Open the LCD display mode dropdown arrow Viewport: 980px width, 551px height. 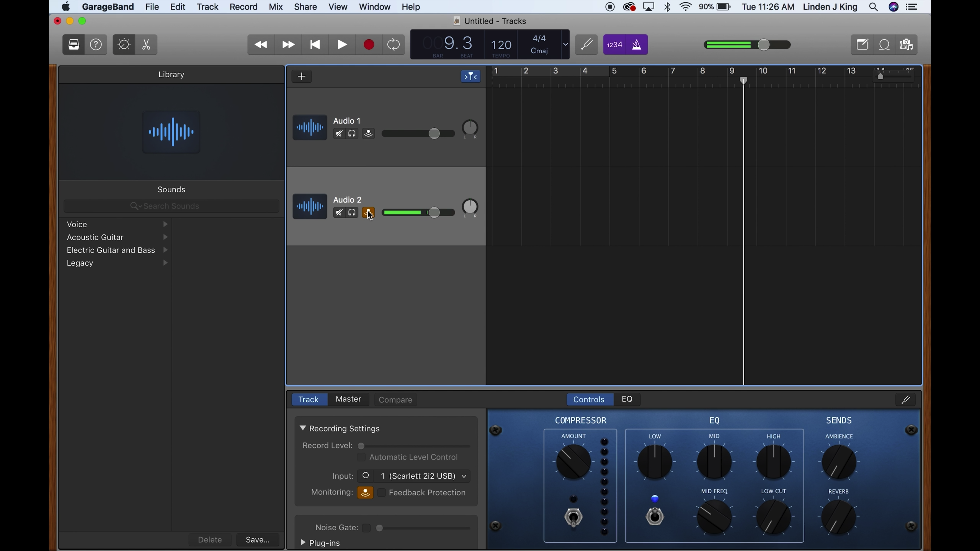coord(565,45)
